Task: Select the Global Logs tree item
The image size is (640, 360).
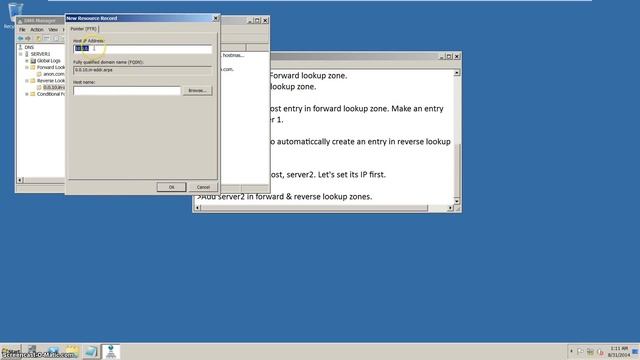Action: click(49, 60)
